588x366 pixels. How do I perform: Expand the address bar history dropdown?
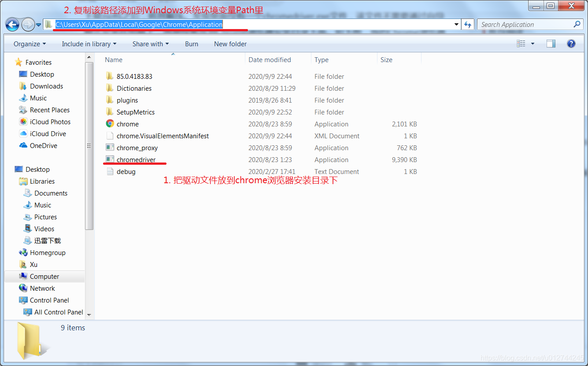[x=456, y=25]
